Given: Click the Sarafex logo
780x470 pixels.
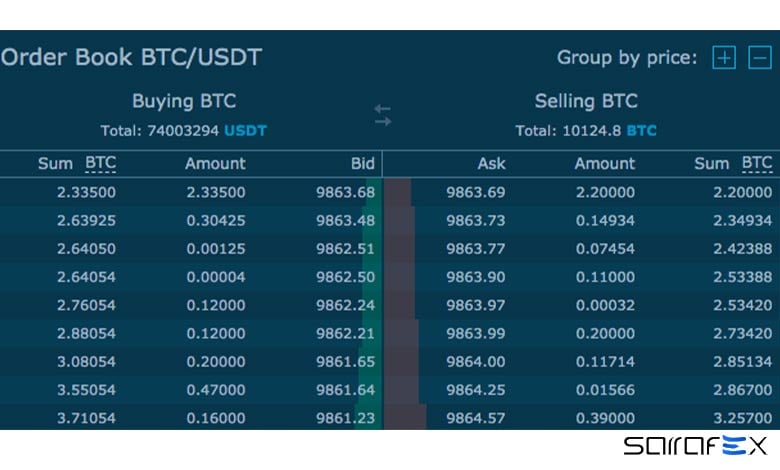Looking at the screenshot, I should tap(695, 447).
